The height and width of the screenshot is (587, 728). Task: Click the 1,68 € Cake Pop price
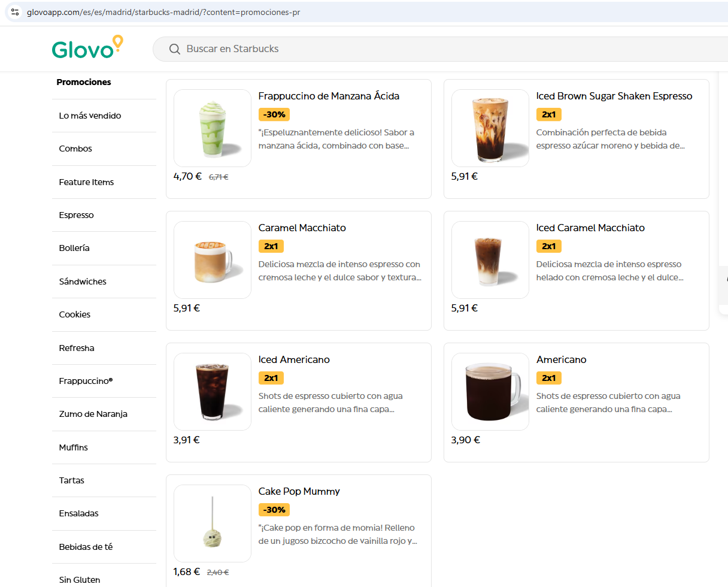[x=187, y=571]
